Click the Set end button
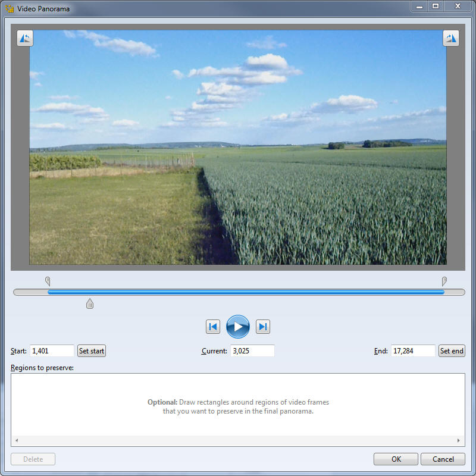The height and width of the screenshot is (476, 476). tap(452, 351)
